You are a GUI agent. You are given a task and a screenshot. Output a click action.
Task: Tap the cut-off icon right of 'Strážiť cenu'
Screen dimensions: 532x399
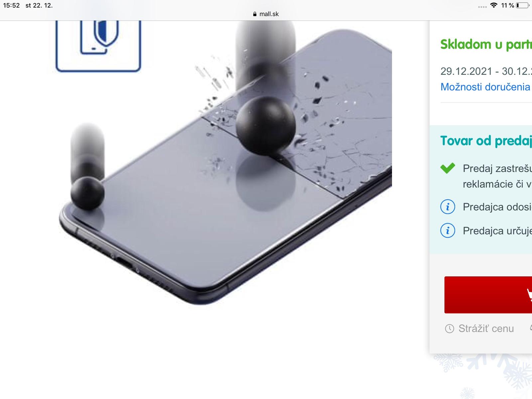[x=531, y=329]
